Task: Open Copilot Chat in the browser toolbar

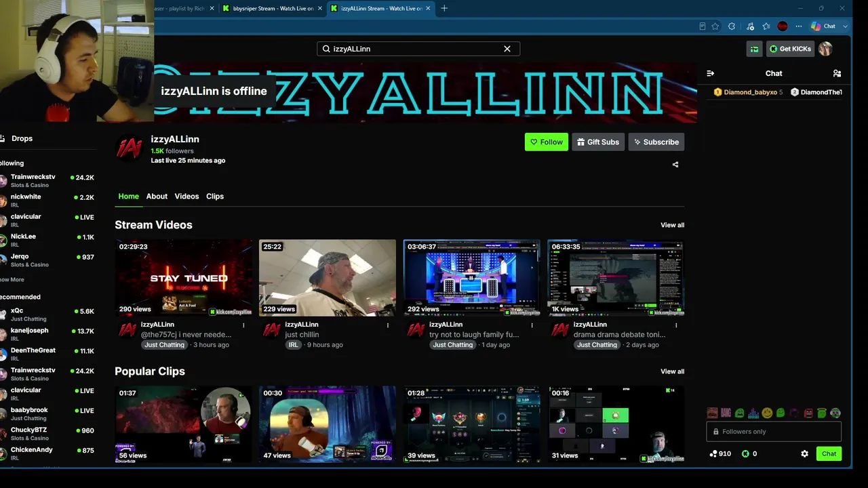Action: (823, 26)
